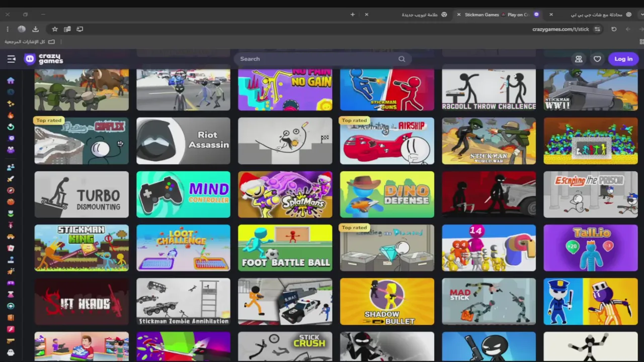Open the Stickman World War game
The height and width of the screenshot is (362, 644).
pyautogui.click(x=489, y=141)
